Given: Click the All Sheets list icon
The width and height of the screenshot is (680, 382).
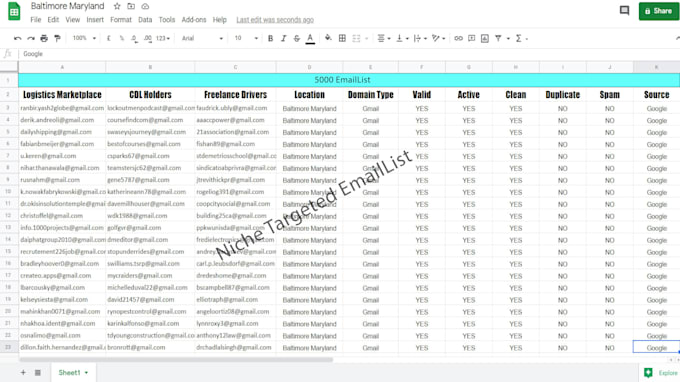Looking at the screenshot, I should 38,372.
